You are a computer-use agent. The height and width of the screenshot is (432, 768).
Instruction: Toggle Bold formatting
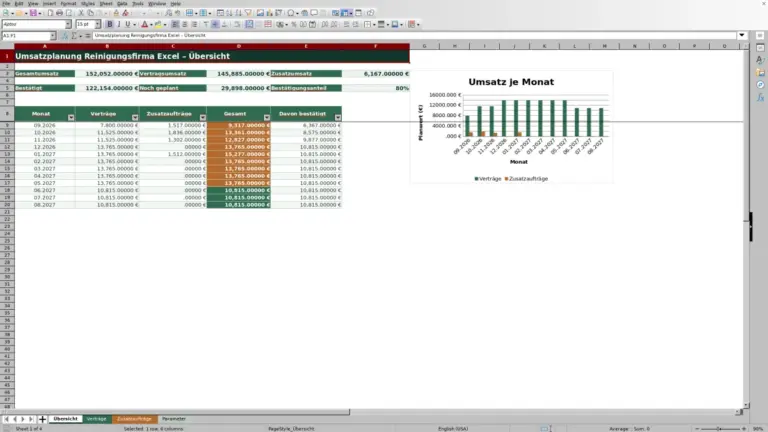[x=110, y=24]
